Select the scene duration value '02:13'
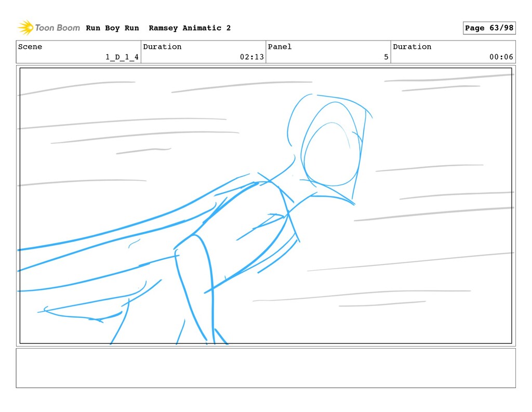The height and width of the screenshot is (412, 532). tap(252, 57)
